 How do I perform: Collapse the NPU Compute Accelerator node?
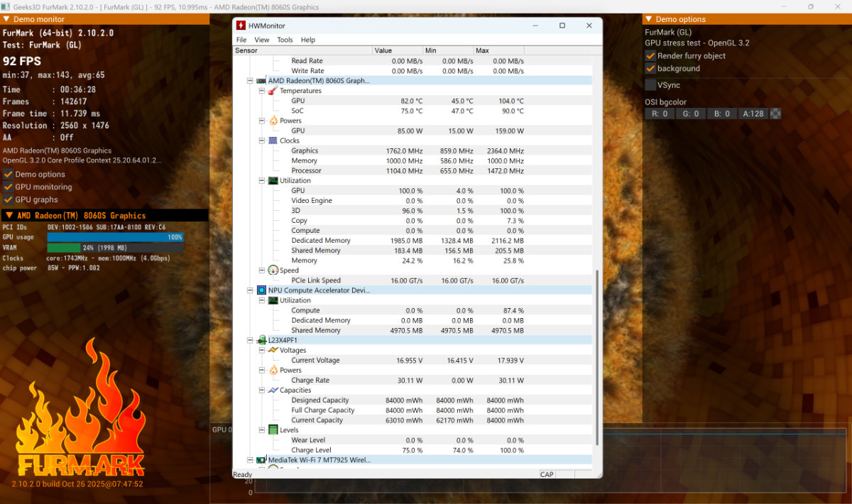pos(250,290)
